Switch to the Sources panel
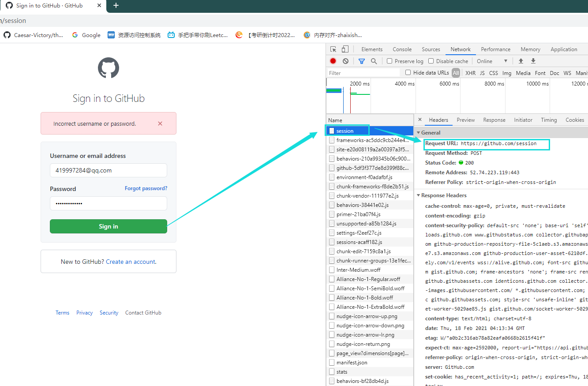 (x=431, y=49)
